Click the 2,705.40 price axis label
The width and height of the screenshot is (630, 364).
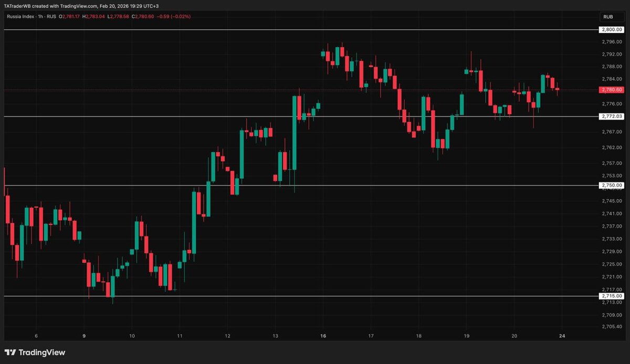[x=612, y=326]
